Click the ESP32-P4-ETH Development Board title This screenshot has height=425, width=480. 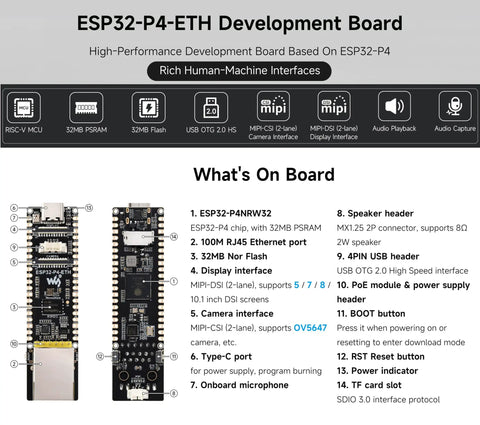tap(240, 23)
